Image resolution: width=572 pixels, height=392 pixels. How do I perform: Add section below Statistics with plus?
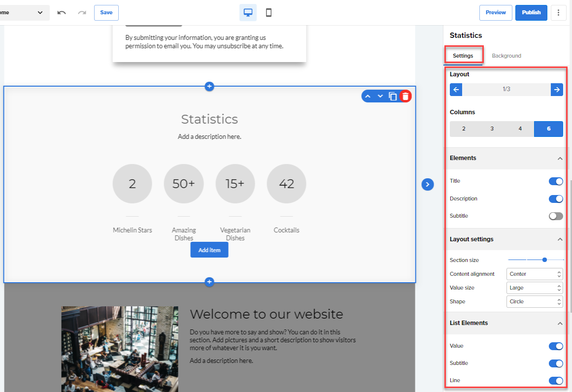pyautogui.click(x=209, y=282)
